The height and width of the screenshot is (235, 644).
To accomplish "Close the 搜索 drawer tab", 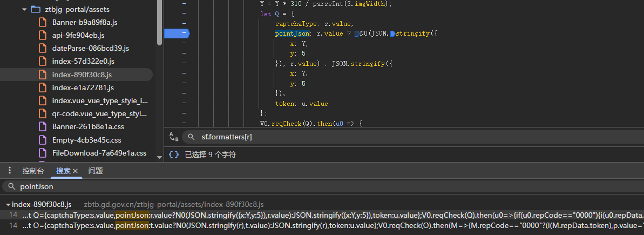I will [75, 171].
